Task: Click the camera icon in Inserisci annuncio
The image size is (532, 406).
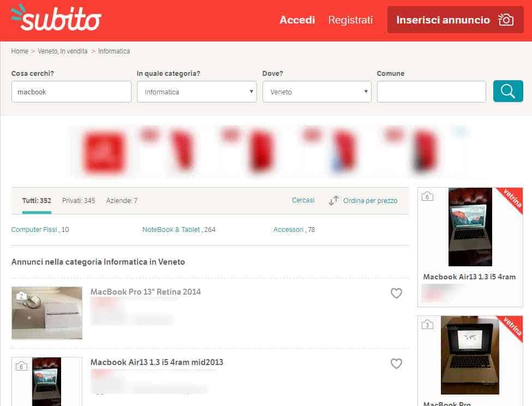Action: (505, 20)
